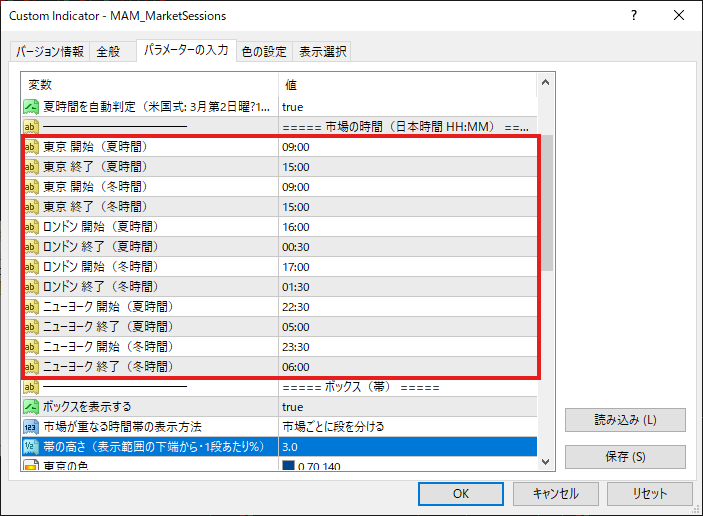Click the 読み込み (L) button

click(625, 420)
